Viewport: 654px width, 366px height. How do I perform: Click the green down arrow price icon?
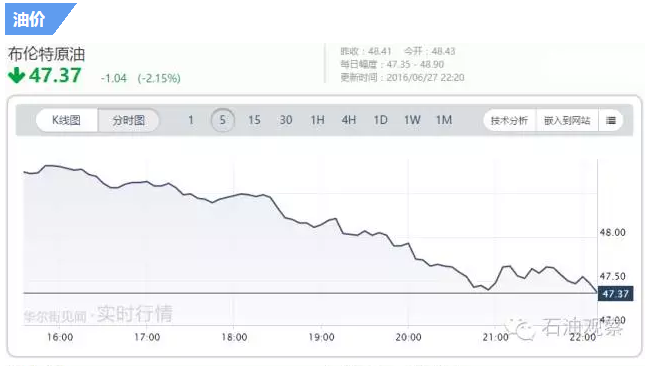click(16, 75)
